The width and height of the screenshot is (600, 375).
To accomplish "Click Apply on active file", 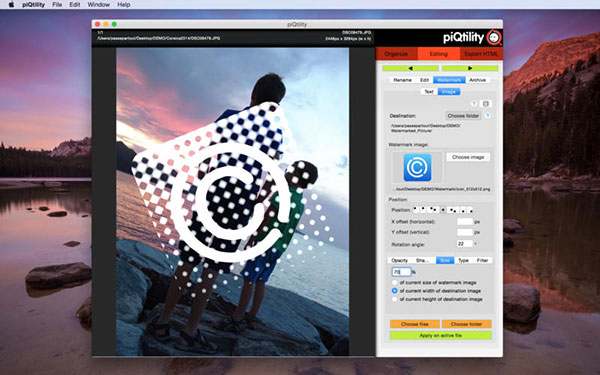I will tap(440, 336).
